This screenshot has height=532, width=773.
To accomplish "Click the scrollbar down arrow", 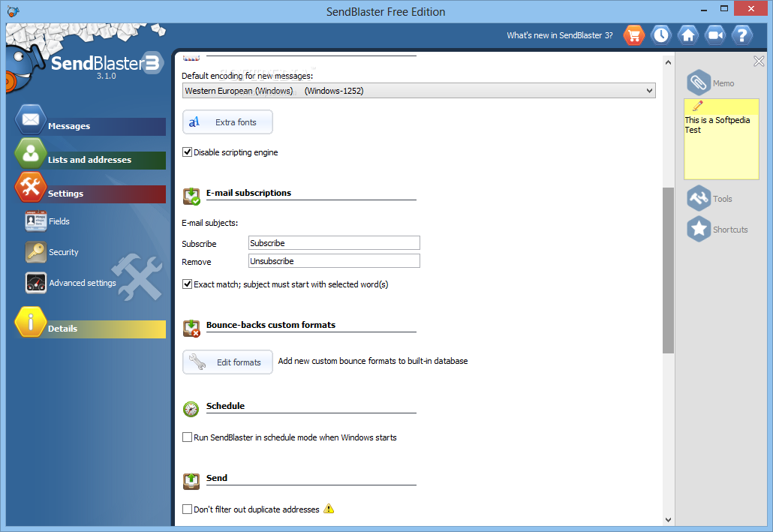I will coord(668,519).
